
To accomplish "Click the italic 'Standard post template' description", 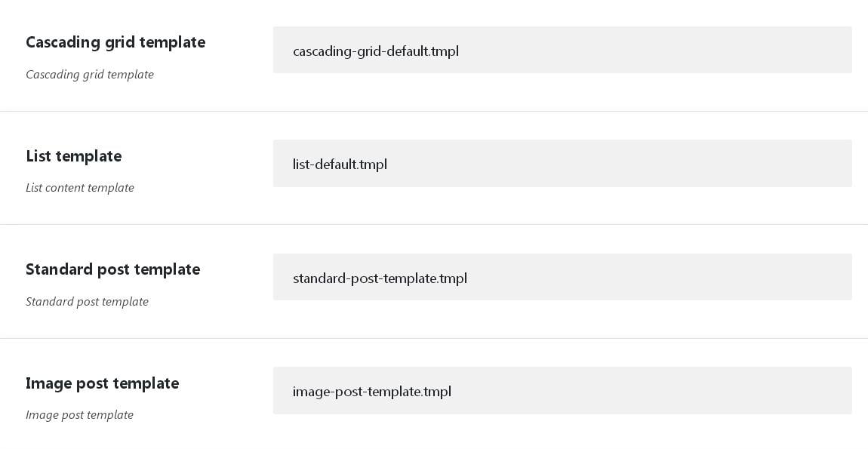I will (x=87, y=302).
